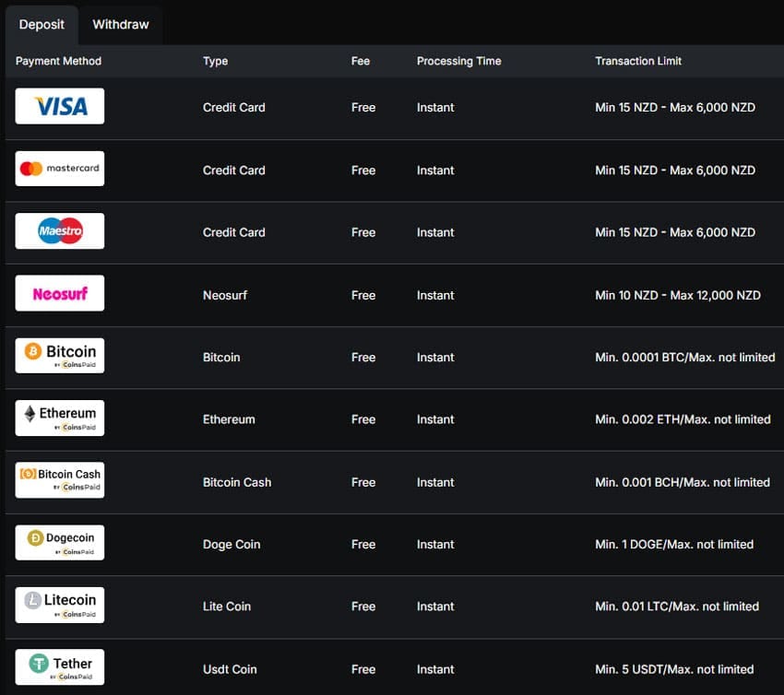The image size is (784, 695).
Task: Click the VISA payment method logo
Action: [59, 106]
